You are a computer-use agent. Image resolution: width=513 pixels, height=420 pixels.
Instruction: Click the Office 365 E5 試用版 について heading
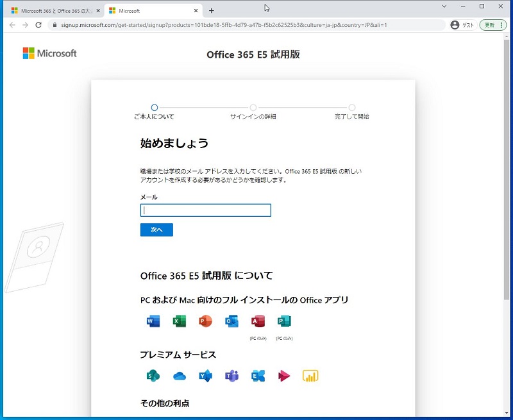(x=206, y=276)
